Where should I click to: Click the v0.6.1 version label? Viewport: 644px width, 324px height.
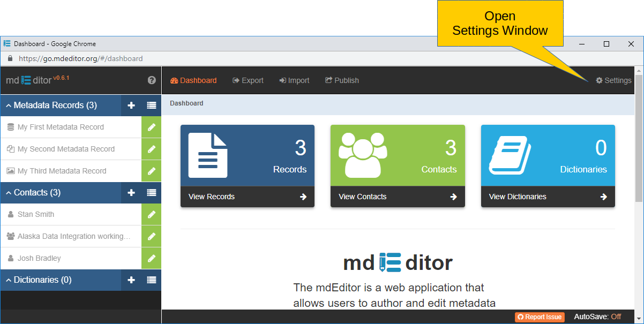(x=61, y=78)
